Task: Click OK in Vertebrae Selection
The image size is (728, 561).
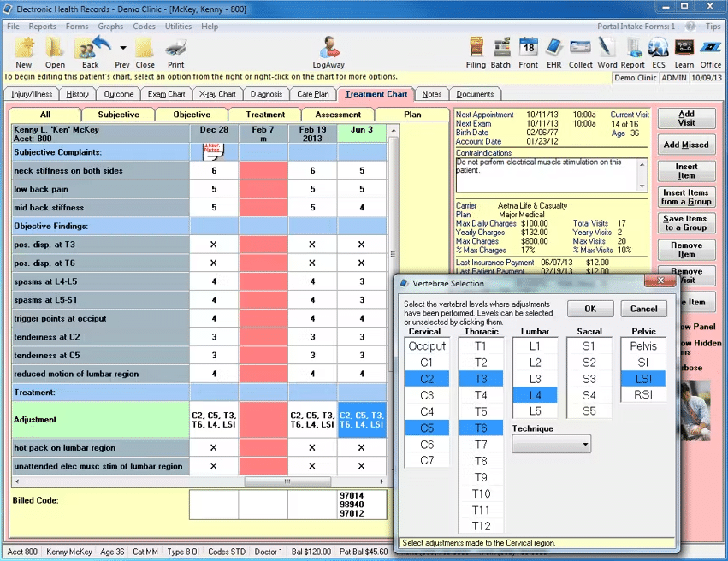Action: pos(590,309)
